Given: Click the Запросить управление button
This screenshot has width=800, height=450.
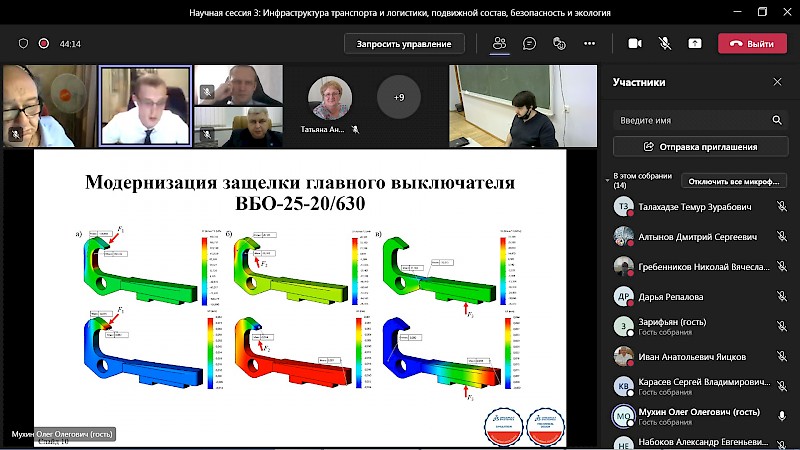Looking at the screenshot, I should pos(404,44).
